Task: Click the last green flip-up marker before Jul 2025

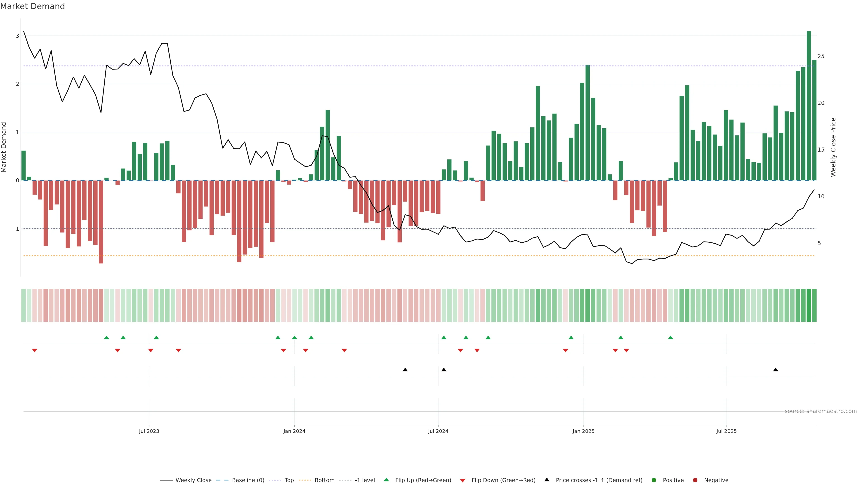Action: pos(670,338)
